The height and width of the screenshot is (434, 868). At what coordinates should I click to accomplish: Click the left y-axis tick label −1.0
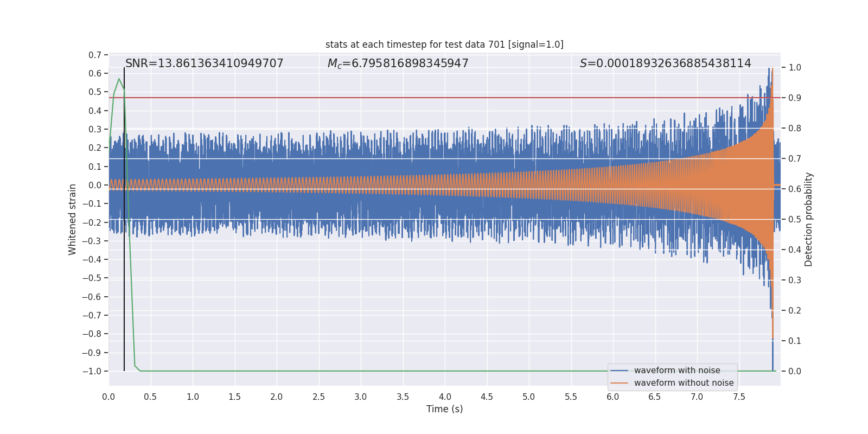[x=92, y=371]
